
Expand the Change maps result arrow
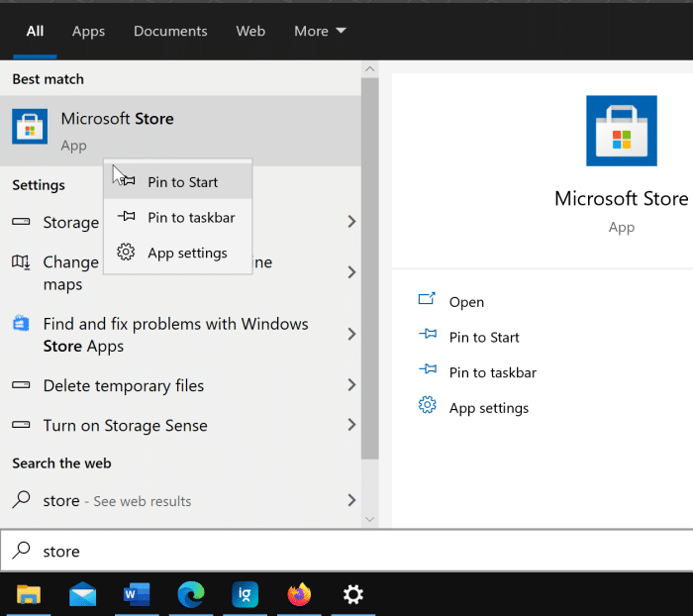pos(351,272)
